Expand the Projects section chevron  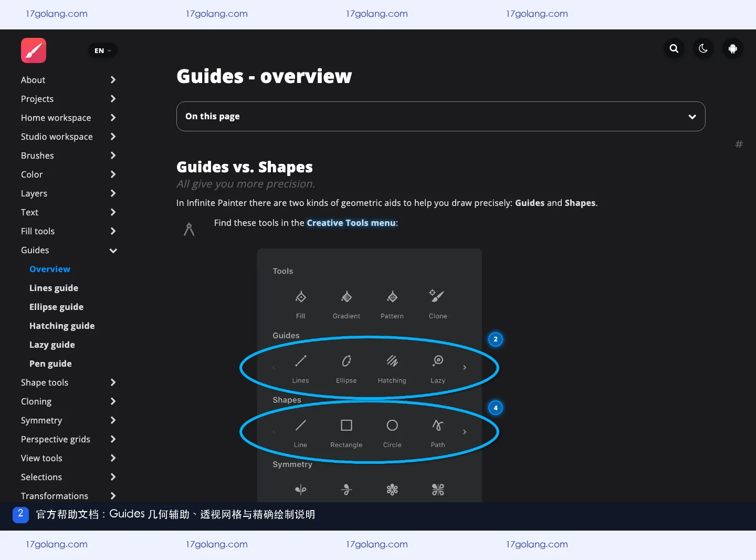click(113, 99)
